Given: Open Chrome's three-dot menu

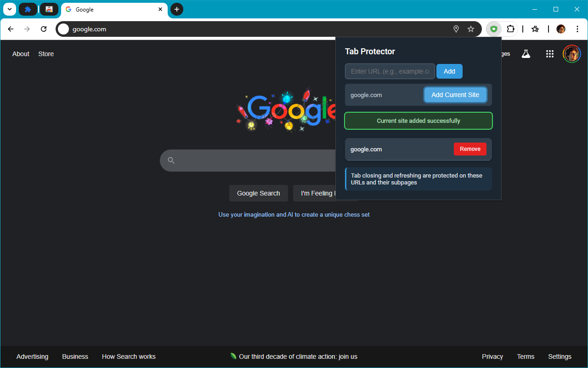Looking at the screenshot, I should 577,29.
